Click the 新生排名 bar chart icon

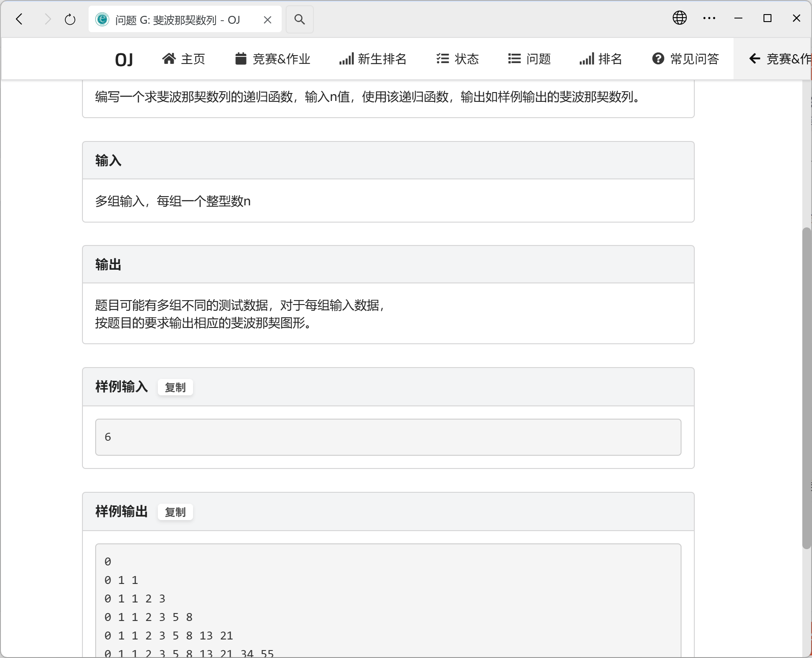coord(346,59)
